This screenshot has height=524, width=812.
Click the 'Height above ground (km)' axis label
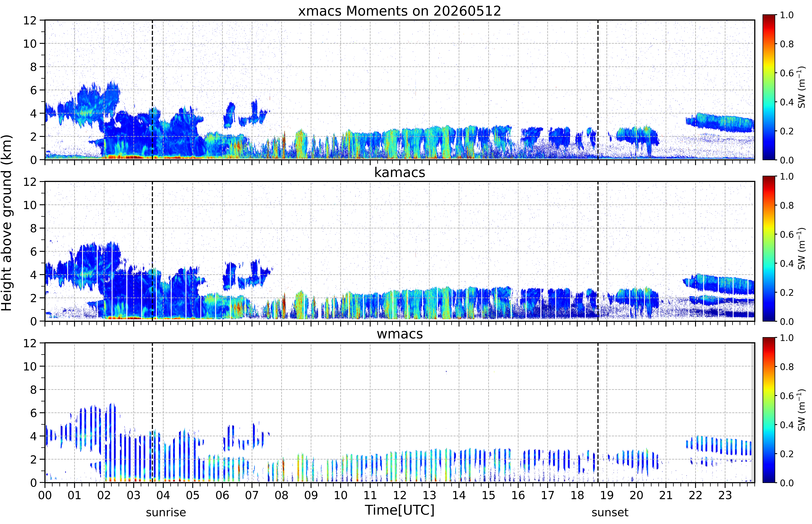coord(7,223)
